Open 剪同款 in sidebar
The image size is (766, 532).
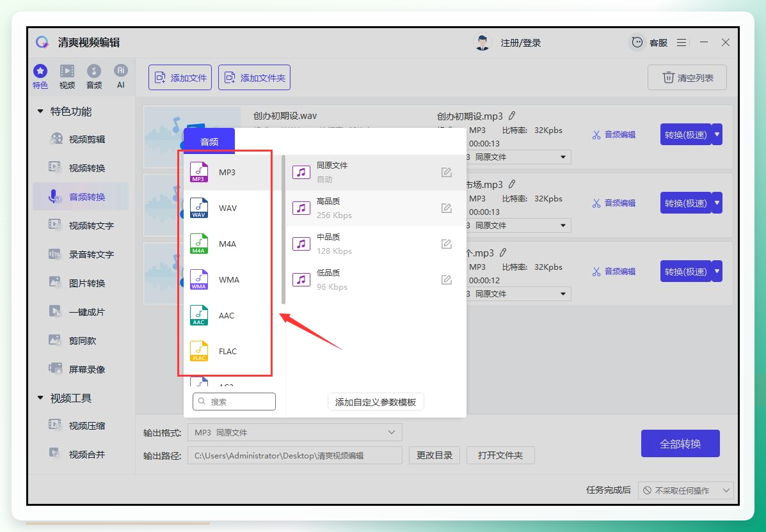point(81,341)
